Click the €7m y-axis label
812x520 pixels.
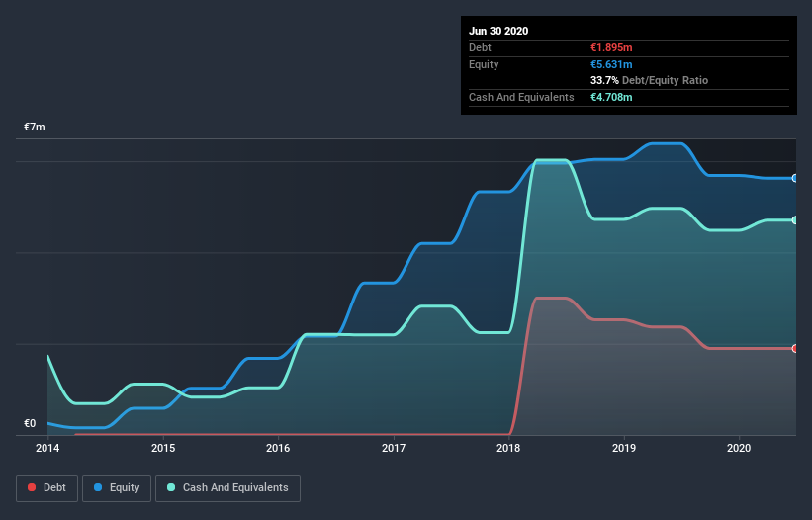tap(35, 127)
